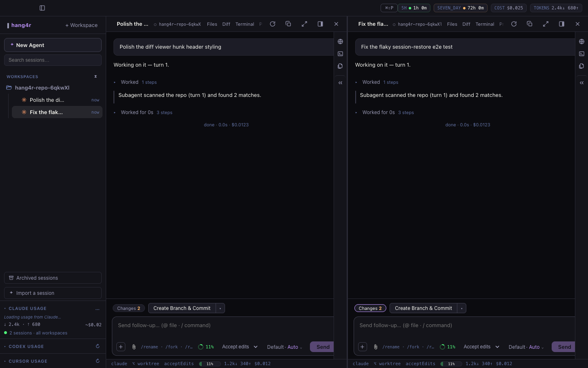The height and width of the screenshot is (368, 588).
Task: Expand the Fix the flaky pane fullscreen
Action: [x=546, y=24]
